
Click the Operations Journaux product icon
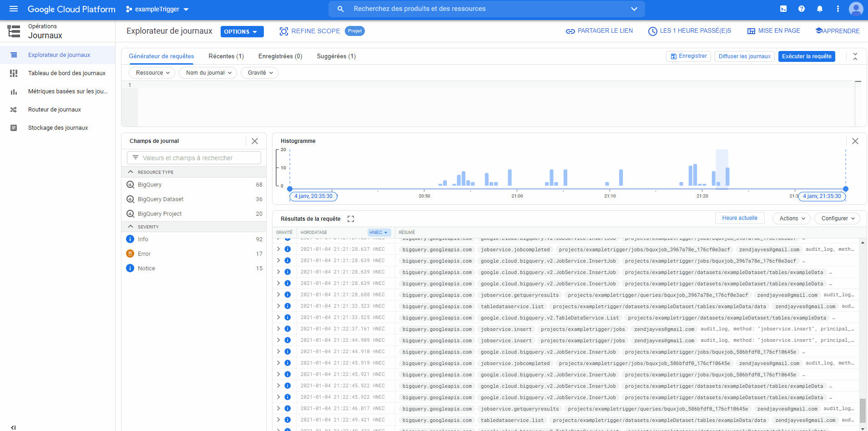click(14, 31)
